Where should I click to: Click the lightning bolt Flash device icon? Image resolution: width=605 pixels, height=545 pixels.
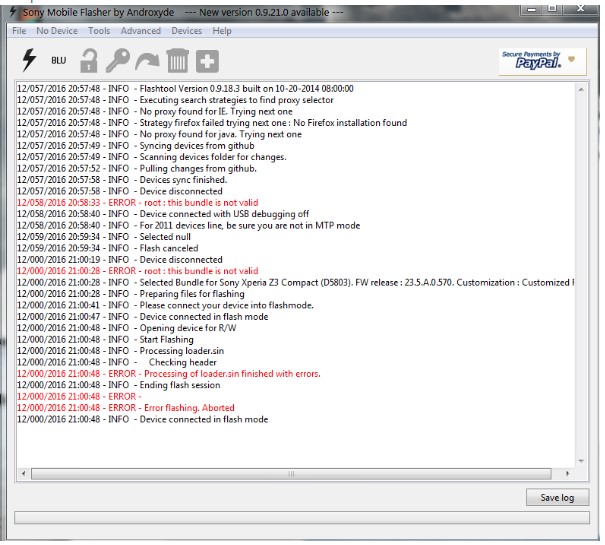(x=29, y=61)
